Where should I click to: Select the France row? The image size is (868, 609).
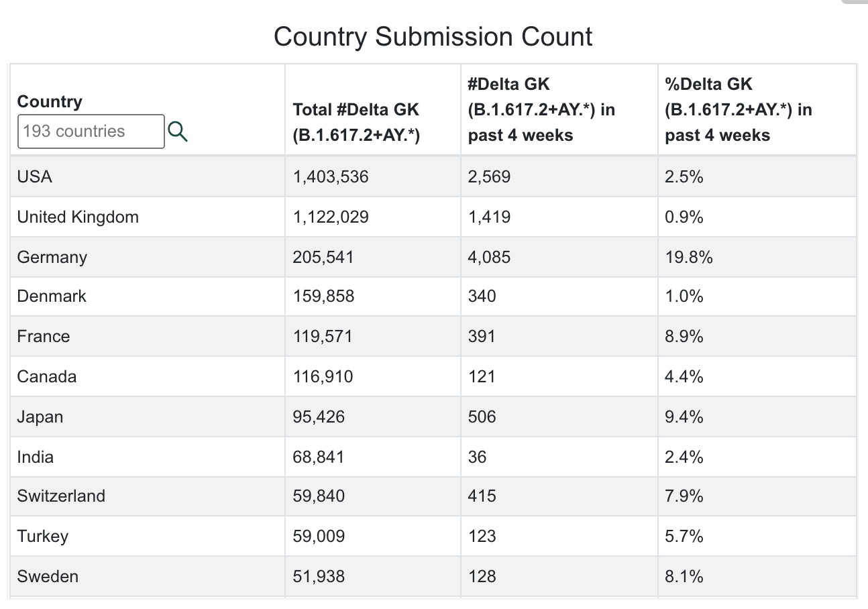433,336
